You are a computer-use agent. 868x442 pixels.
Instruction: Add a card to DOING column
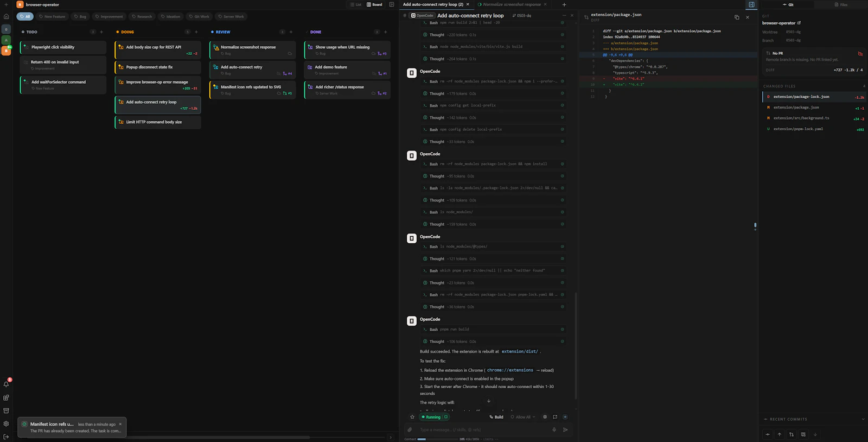[196, 32]
